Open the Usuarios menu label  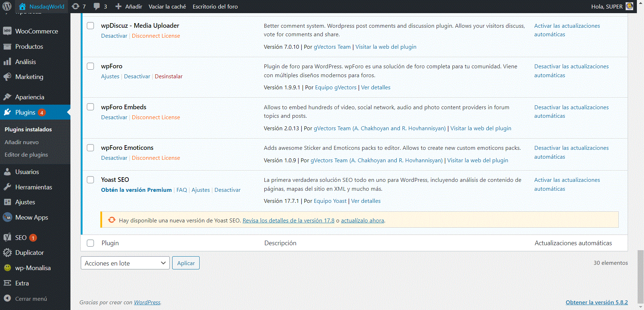(x=27, y=172)
